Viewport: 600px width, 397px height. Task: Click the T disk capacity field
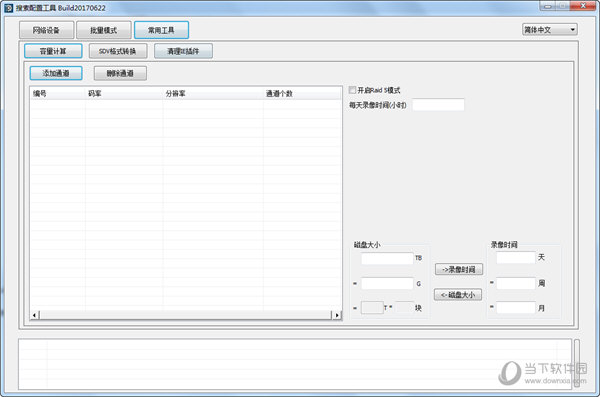(x=372, y=307)
